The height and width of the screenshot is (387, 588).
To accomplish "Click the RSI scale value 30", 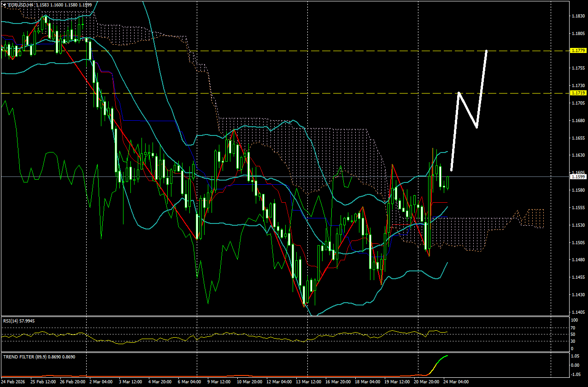I will coord(573,341).
